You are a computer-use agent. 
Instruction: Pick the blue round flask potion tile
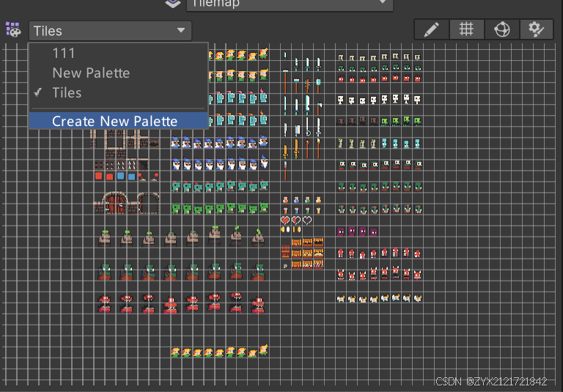click(x=296, y=199)
